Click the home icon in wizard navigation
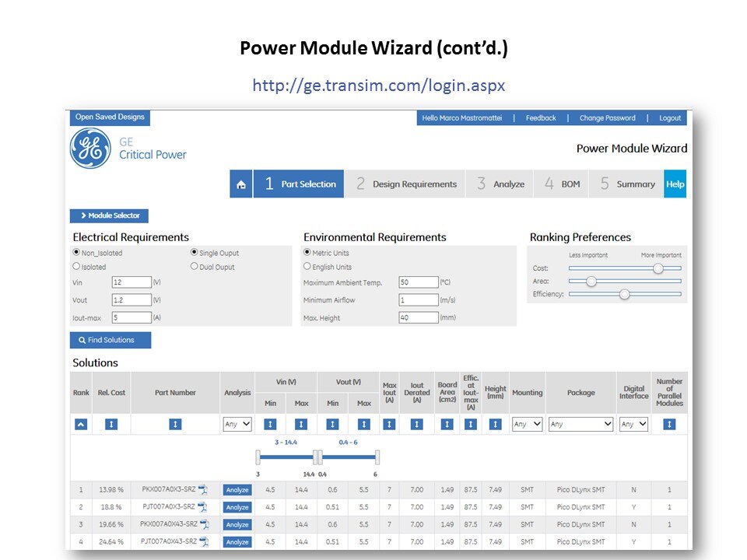The image size is (747, 560). tap(241, 184)
